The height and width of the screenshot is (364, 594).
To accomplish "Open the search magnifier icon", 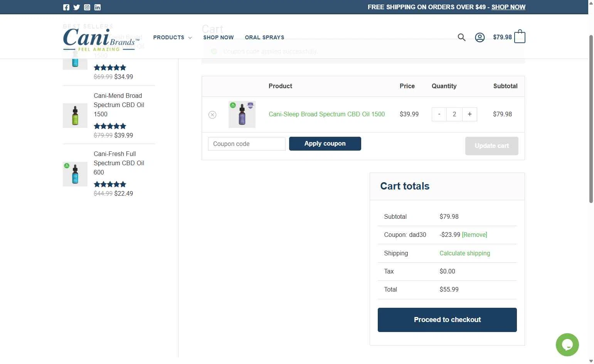I will point(461,37).
